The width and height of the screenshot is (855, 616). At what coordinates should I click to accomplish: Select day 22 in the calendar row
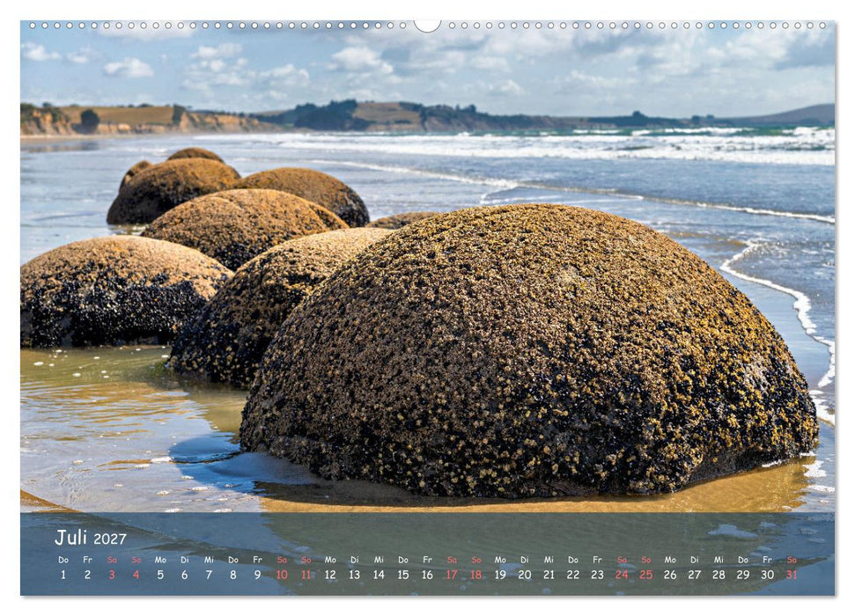point(573,575)
